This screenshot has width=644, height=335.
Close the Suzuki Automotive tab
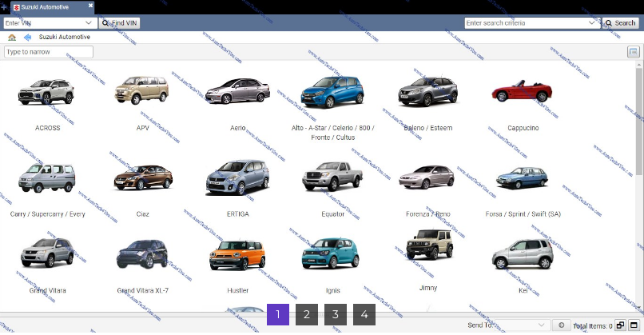click(x=91, y=6)
